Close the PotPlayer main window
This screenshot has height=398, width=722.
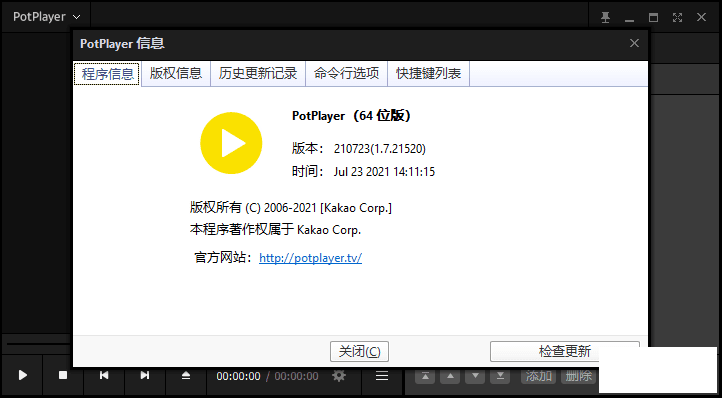[701, 18]
